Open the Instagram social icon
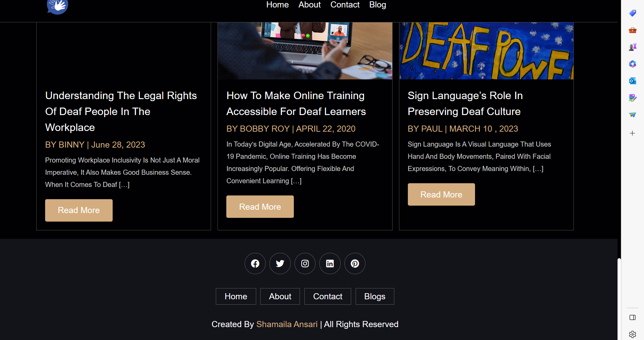Image resolution: width=644 pixels, height=340 pixels. pyautogui.click(x=305, y=263)
